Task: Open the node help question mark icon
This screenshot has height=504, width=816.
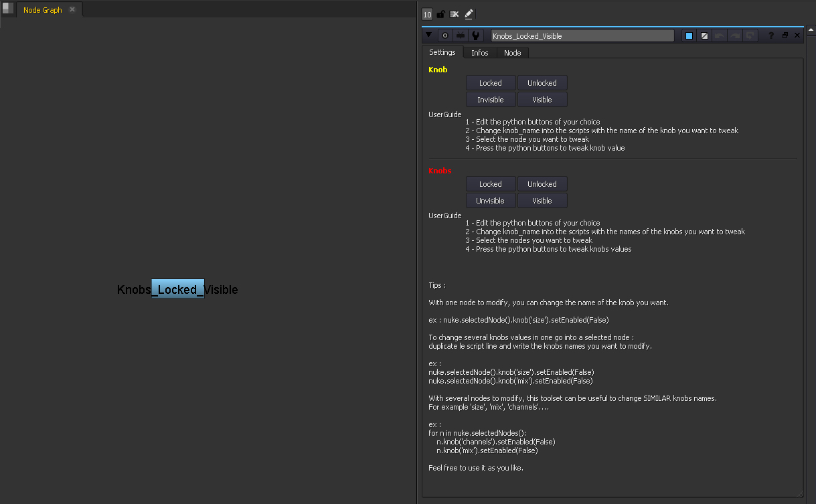Action: [771, 35]
